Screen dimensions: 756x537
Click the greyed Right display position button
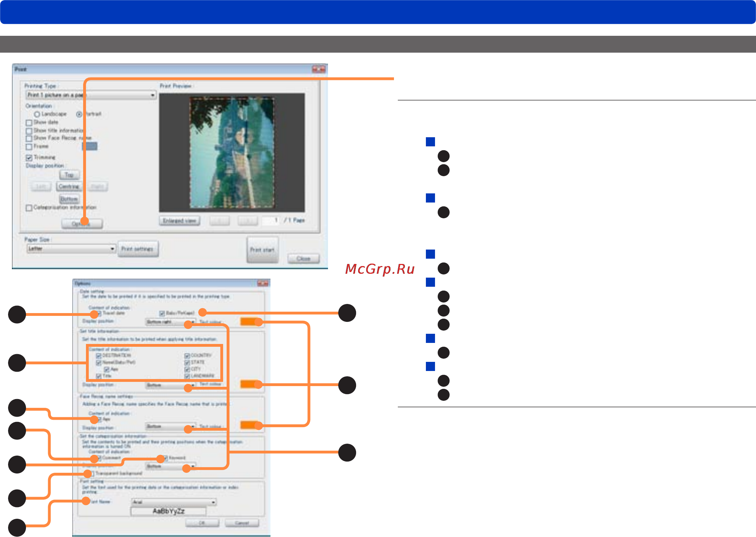(98, 187)
